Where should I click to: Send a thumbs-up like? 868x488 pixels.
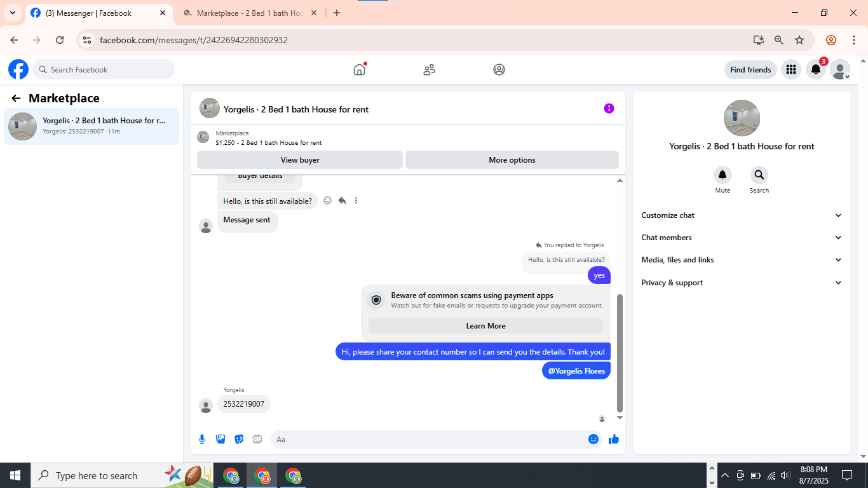point(614,439)
